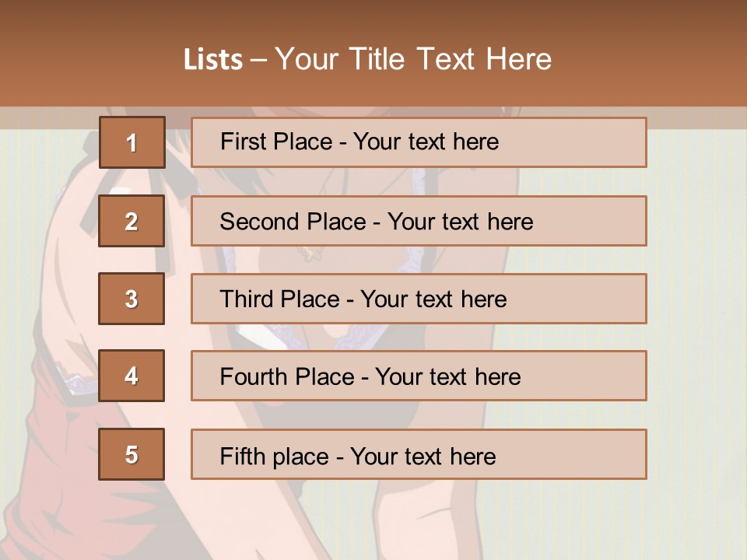This screenshot has height=560, width=747.
Task: Click 'Your text here' in Fourth Place row
Action: 447,377
